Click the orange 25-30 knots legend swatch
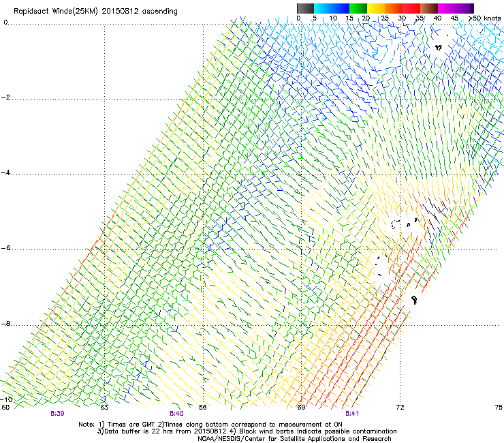Screen dimensions: 504x443 [x=394, y=8]
